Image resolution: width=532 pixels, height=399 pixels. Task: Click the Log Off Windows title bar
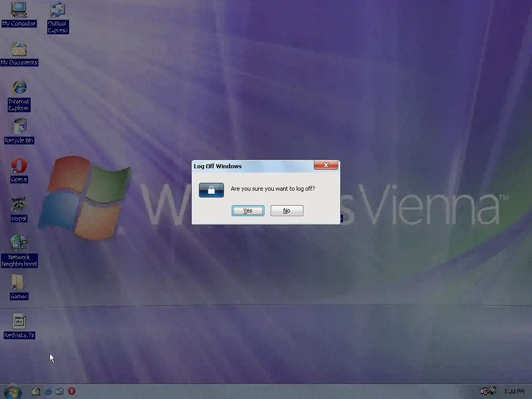[x=253, y=166]
